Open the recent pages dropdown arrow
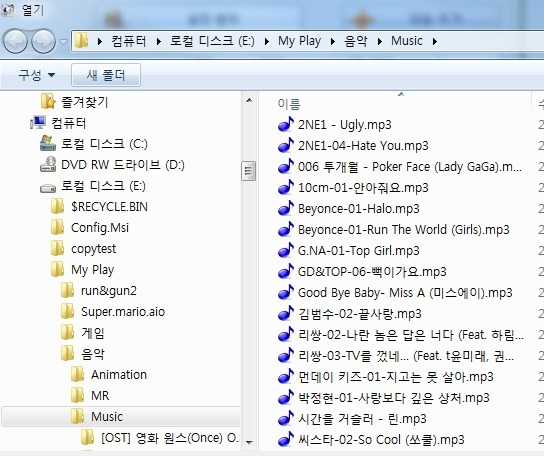544x456 pixels. tap(63, 42)
